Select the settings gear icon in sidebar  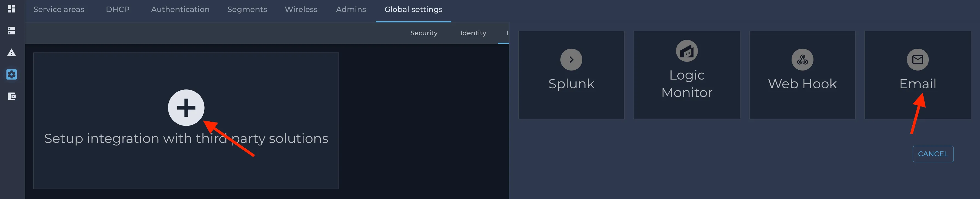coord(12,74)
